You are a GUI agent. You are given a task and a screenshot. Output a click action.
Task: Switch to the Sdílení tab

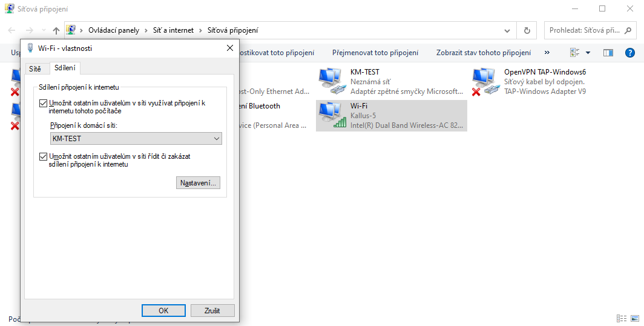coord(65,68)
